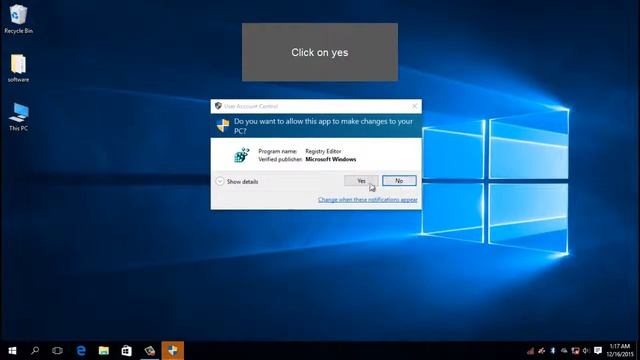Click the 'Microsoft Windows' publisher text
Image resolution: width=640 pixels, height=360 pixels.
point(331,159)
